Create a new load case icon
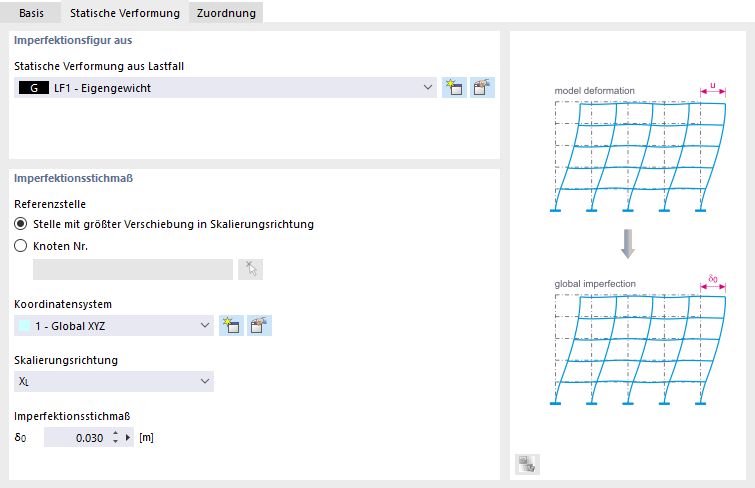The height and width of the screenshot is (488, 755). (454, 88)
